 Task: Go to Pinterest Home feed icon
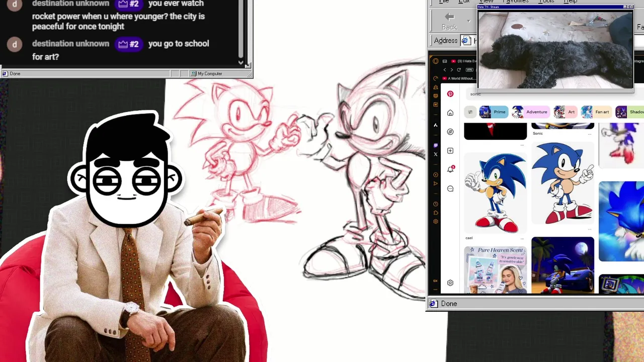point(450,113)
